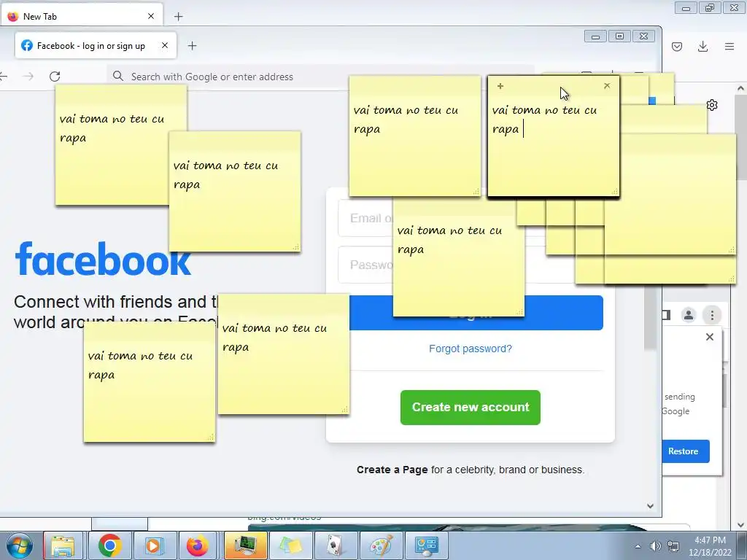The image size is (747, 560).
Task: Close the Facebook tab
Action: pos(165,45)
